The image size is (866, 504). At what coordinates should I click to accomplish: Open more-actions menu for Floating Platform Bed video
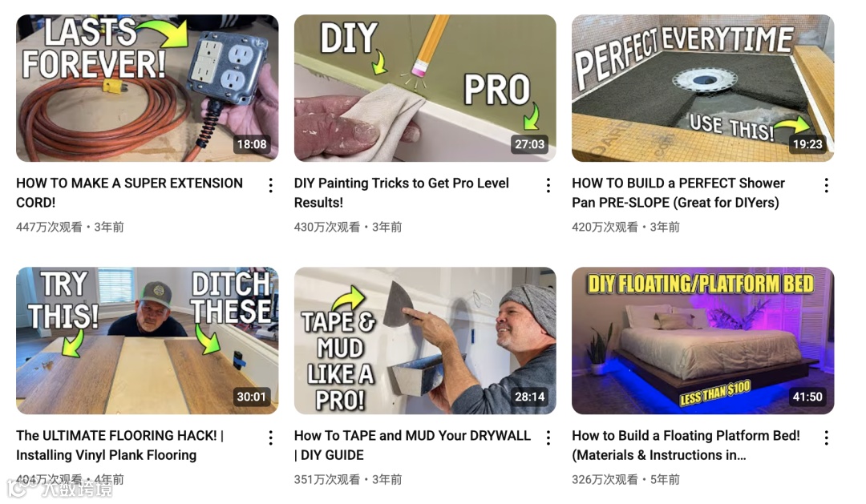coord(826,437)
